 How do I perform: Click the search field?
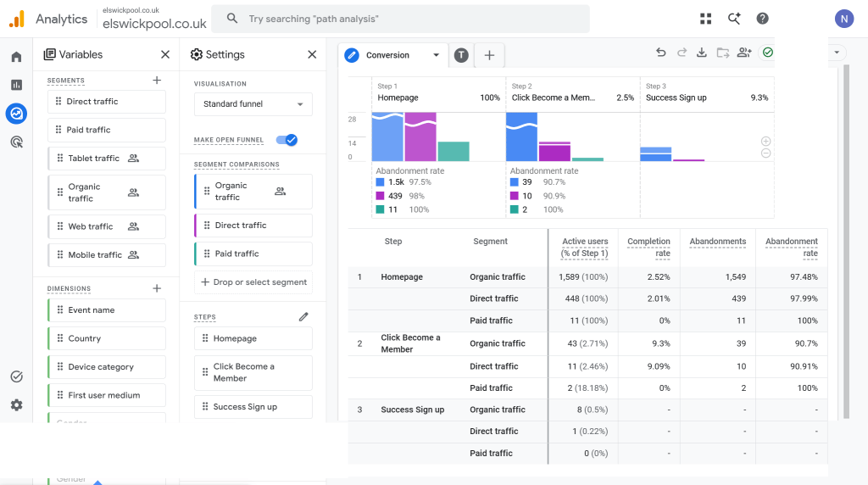[401, 19]
